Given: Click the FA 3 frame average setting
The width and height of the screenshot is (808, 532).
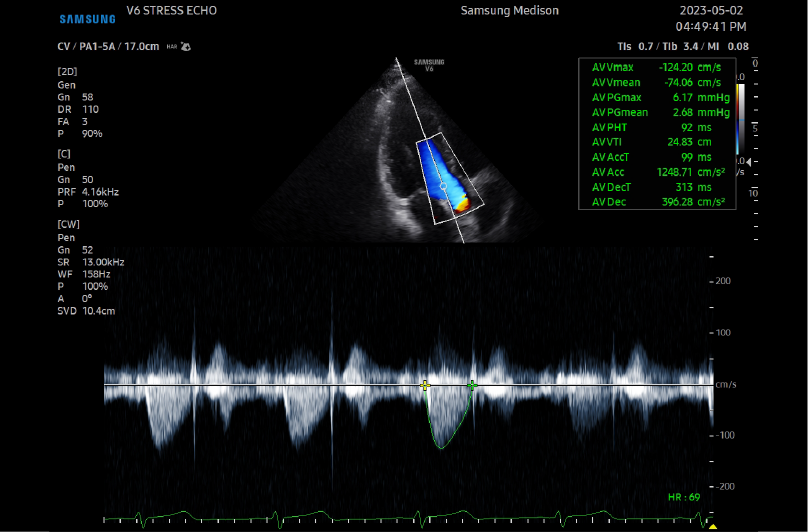Looking at the screenshot, I should [x=73, y=122].
